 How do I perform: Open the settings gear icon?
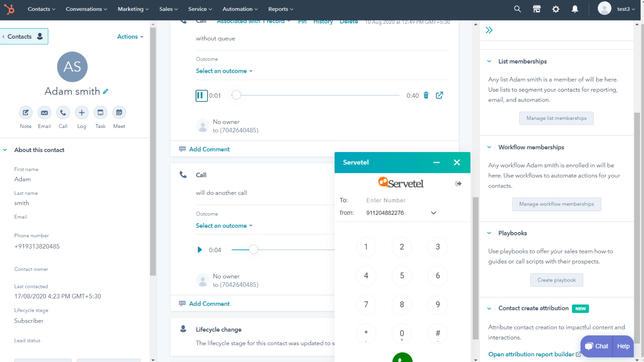coord(556,9)
